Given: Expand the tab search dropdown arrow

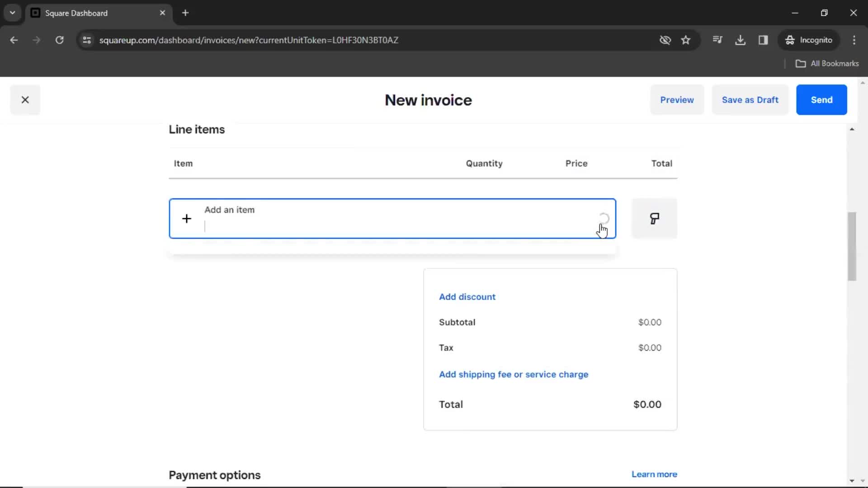Looking at the screenshot, I should click(x=13, y=13).
